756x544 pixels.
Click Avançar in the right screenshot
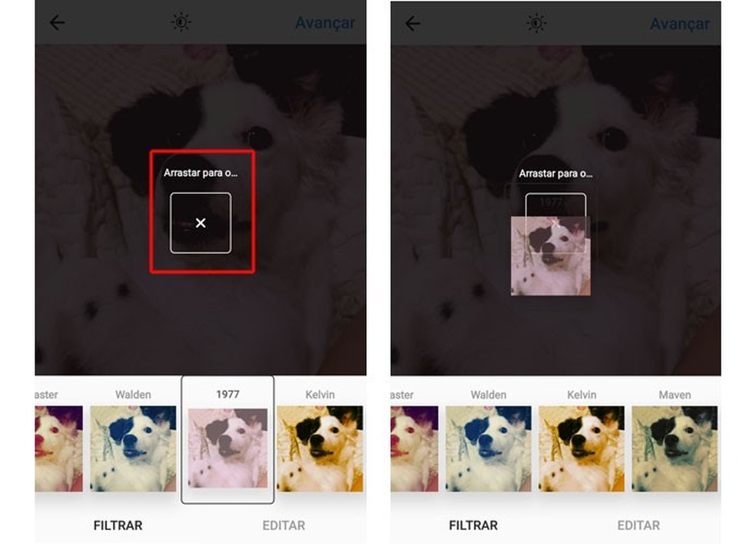pos(680,24)
